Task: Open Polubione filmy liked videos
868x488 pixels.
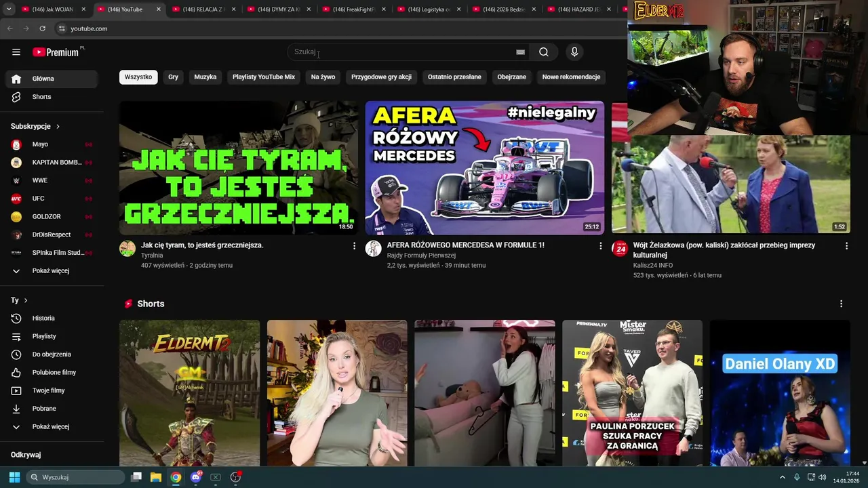Action: [53, 372]
